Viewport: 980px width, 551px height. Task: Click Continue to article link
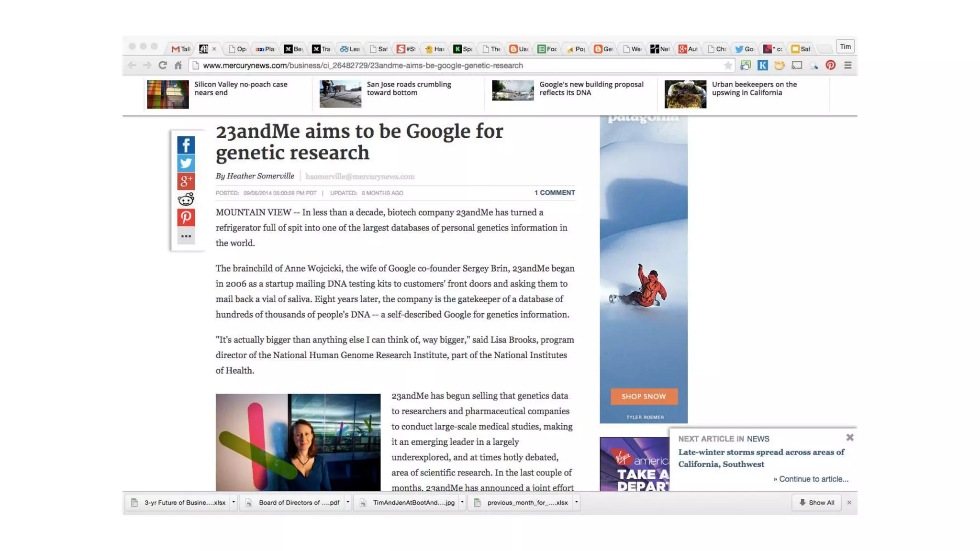tap(813, 479)
